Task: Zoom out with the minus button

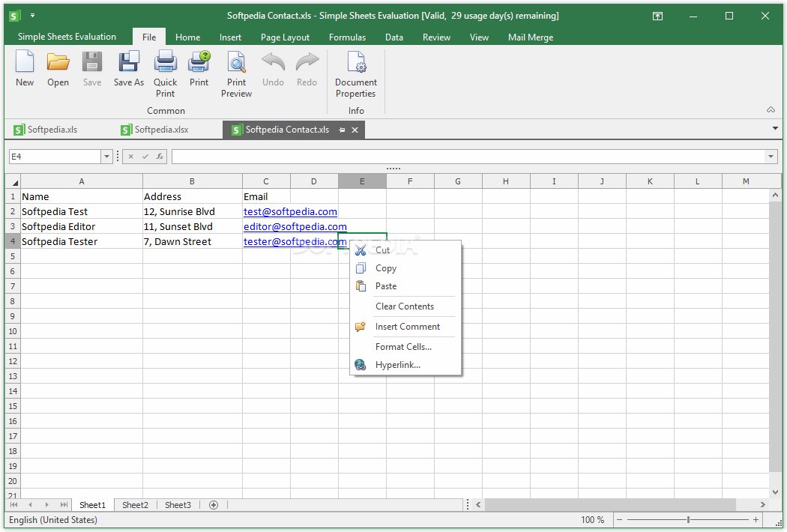Action: pos(619,520)
